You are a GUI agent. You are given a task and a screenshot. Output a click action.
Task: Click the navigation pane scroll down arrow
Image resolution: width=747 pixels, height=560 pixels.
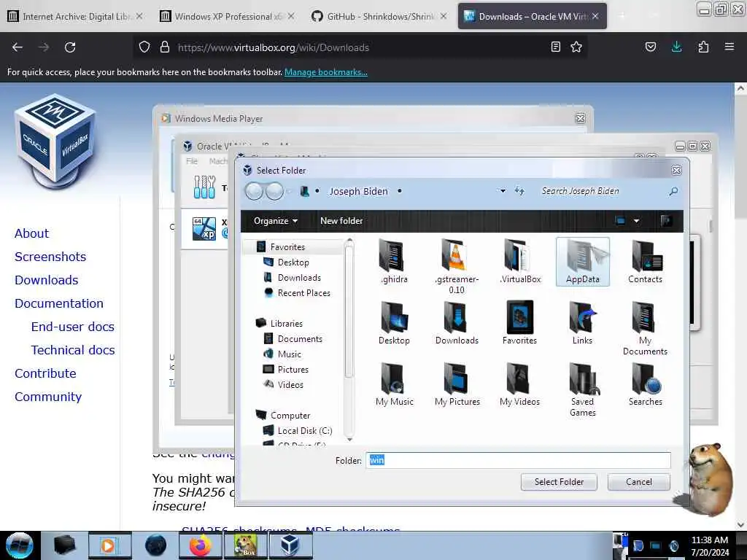pos(349,439)
